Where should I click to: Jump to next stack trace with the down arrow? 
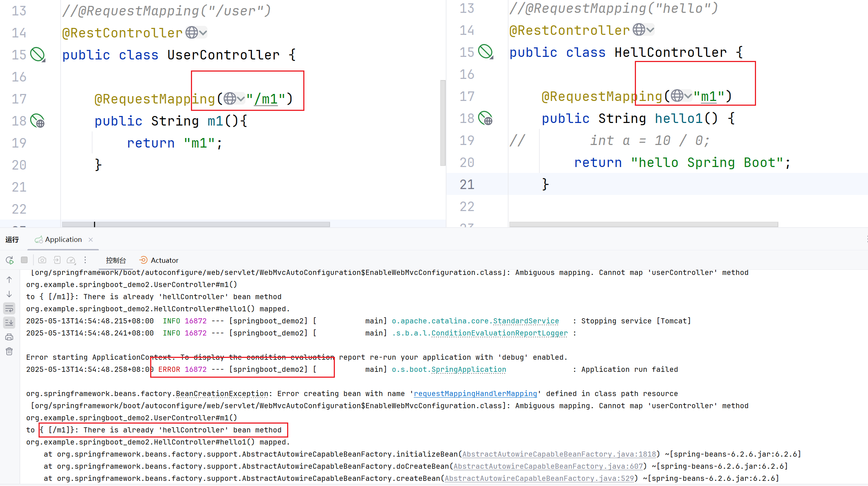click(x=9, y=294)
